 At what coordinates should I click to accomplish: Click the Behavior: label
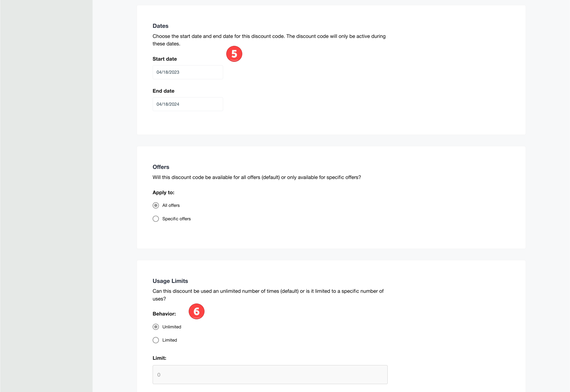164,314
